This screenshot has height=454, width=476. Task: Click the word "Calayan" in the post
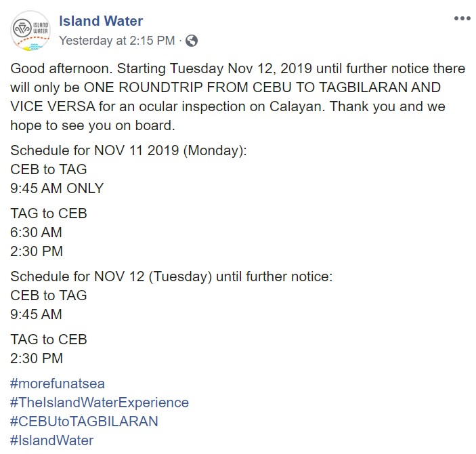point(297,106)
